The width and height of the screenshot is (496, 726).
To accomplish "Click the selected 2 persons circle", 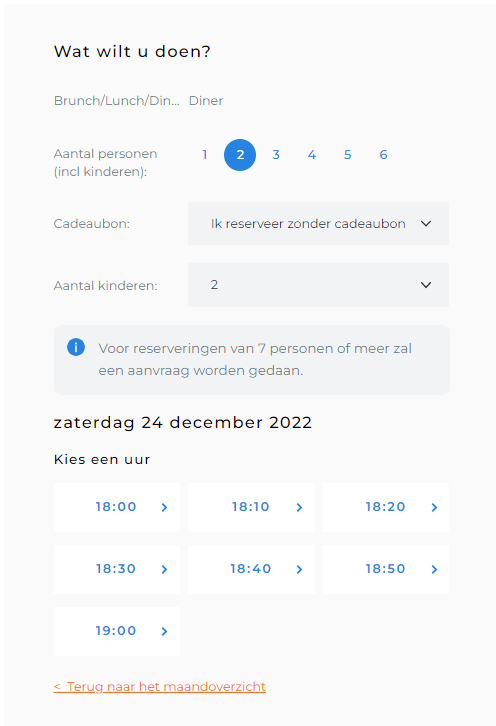I will click(x=240, y=155).
